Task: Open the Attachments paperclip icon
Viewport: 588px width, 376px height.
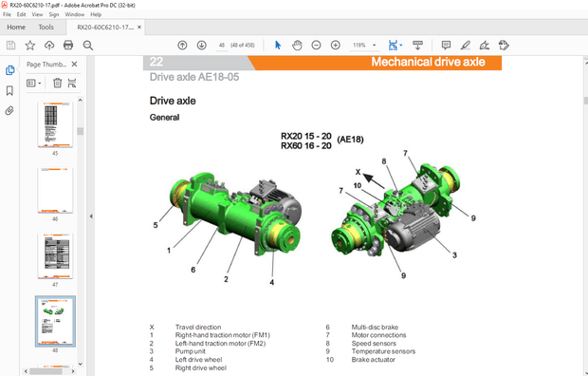Action: pyautogui.click(x=9, y=110)
